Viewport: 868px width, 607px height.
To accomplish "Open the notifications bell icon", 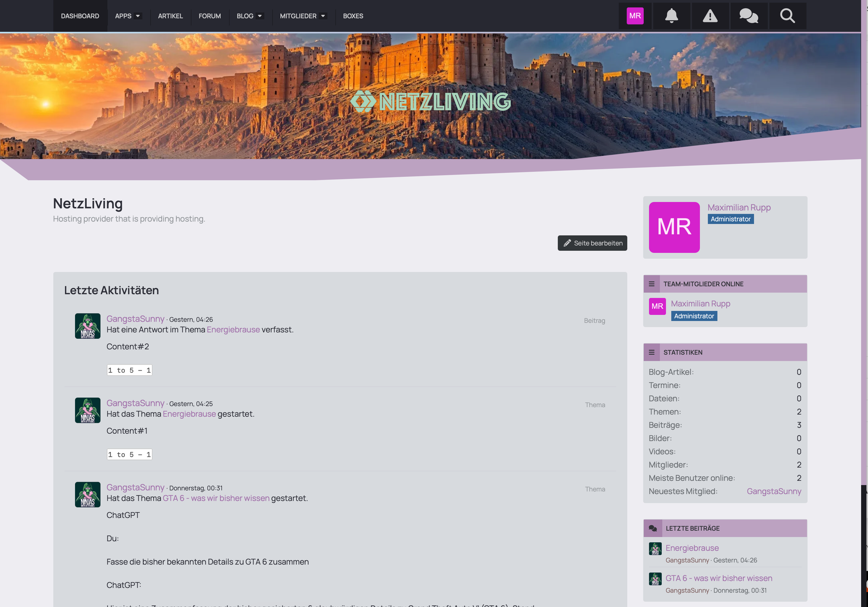I will 671,16.
